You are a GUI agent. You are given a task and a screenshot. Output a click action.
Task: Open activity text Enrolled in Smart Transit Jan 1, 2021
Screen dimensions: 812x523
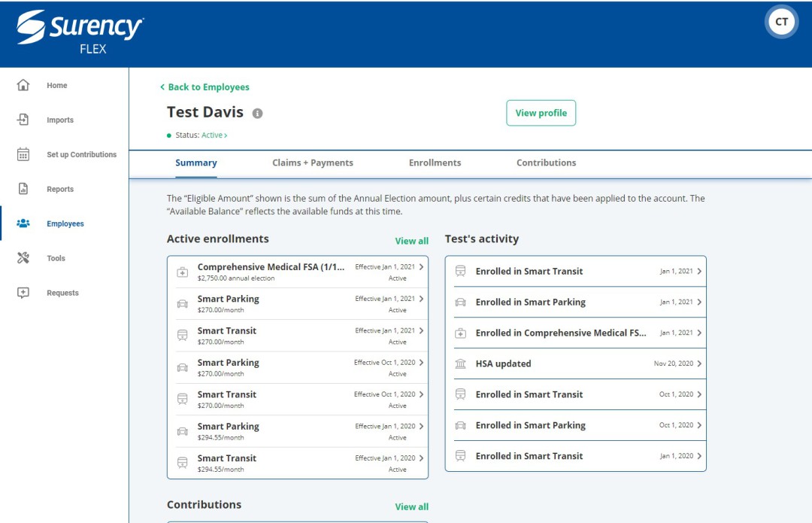[x=529, y=271]
